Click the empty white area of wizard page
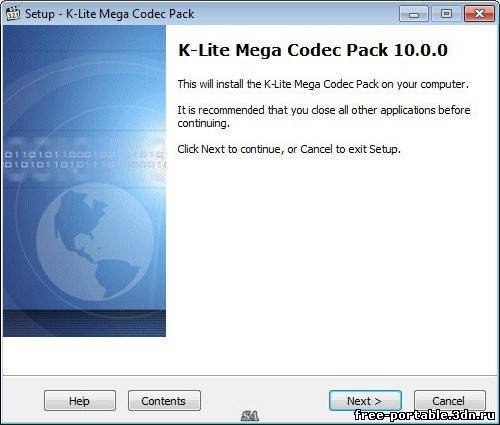Screen dimensions: 500x425 (330, 260)
